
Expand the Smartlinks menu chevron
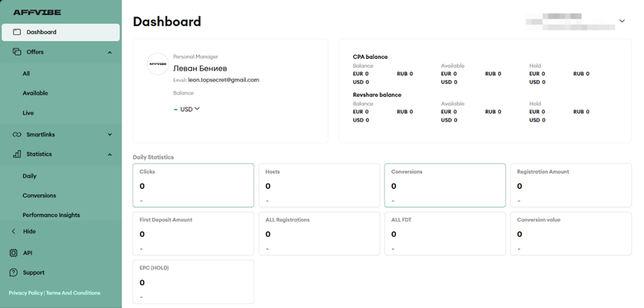click(110, 135)
